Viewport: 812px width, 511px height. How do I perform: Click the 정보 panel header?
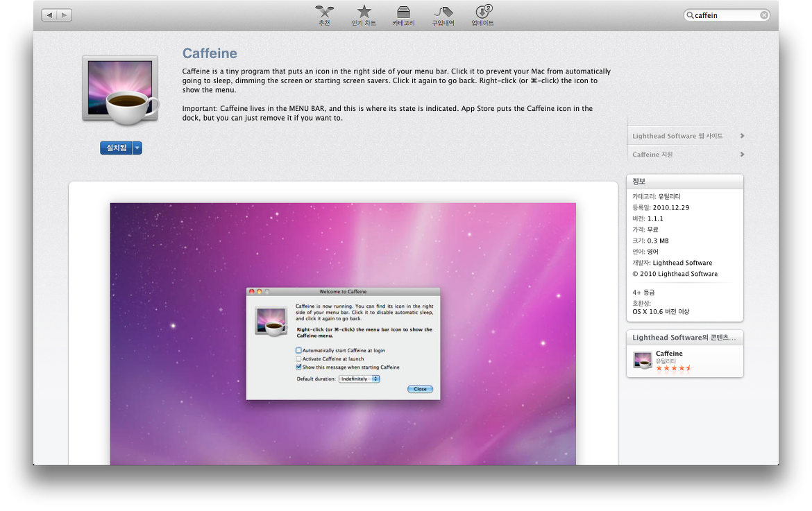click(x=684, y=182)
